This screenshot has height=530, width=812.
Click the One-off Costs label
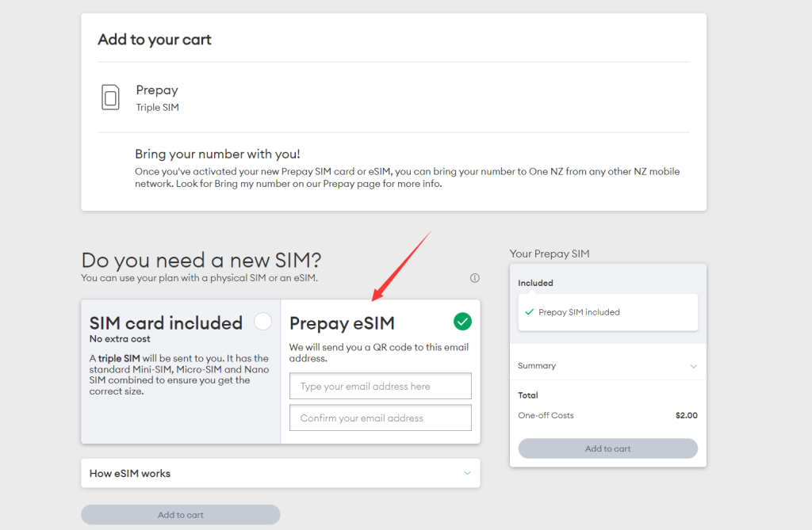pyautogui.click(x=546, y=416)
